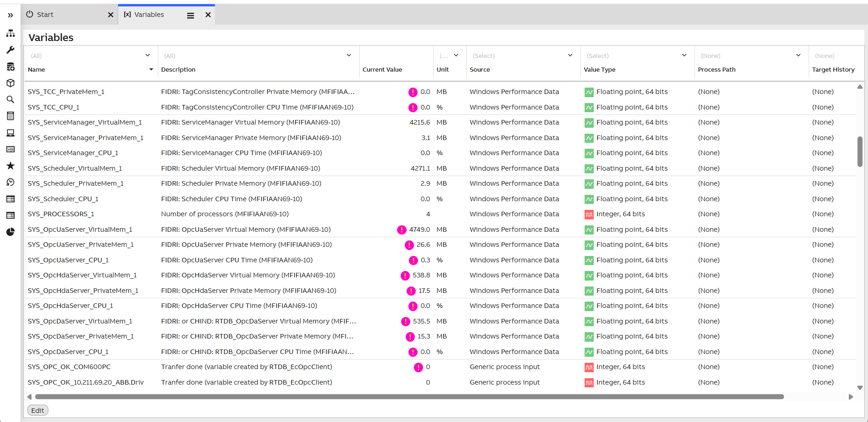Click warning icon for SYS_OpcUaServer_VirtualMem_1 value

pos(402,229)
